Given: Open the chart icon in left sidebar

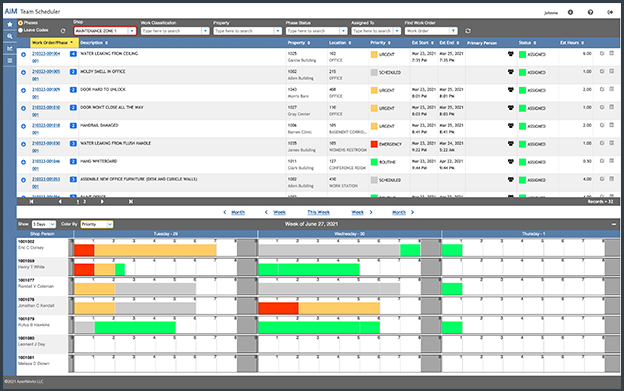Looking at the screenshot, I should 10,49.
